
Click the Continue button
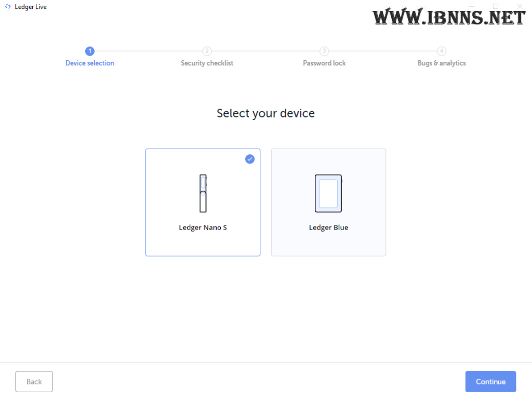tap(490, 382)
